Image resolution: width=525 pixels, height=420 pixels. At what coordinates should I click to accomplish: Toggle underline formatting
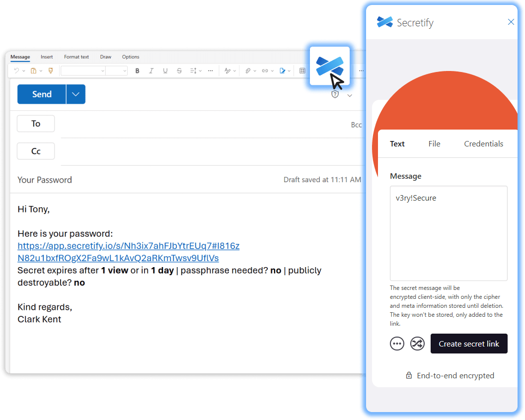165,71
